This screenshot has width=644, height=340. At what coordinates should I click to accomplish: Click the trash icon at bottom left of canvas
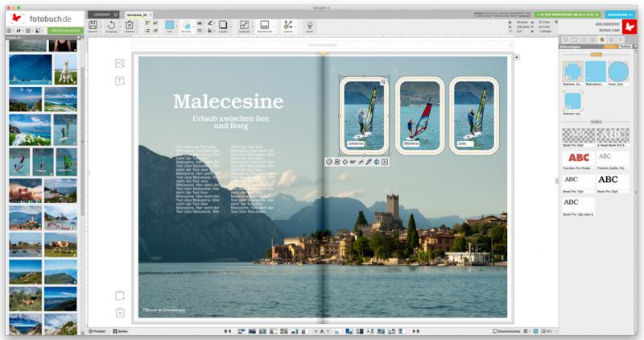[120, 313]
